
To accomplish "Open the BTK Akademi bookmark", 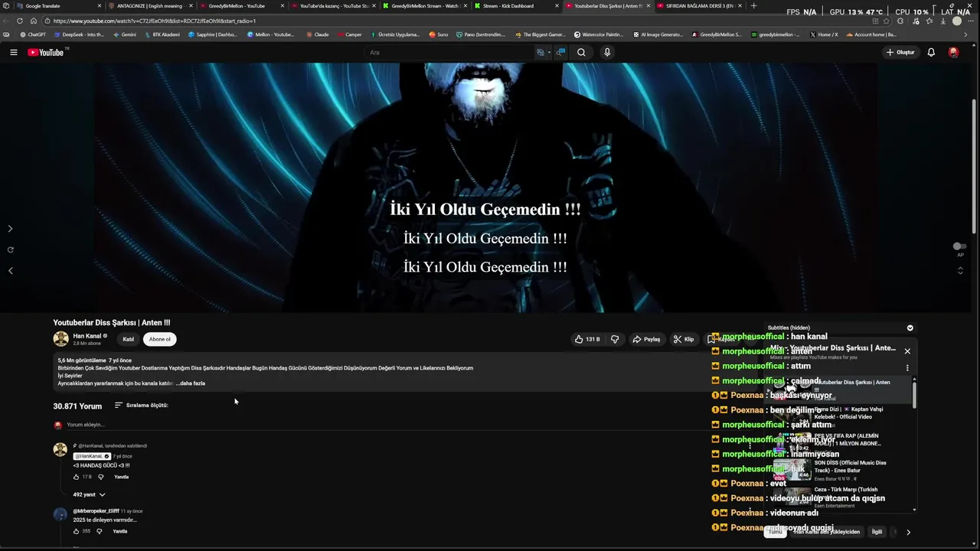I will tap(162, 34).
